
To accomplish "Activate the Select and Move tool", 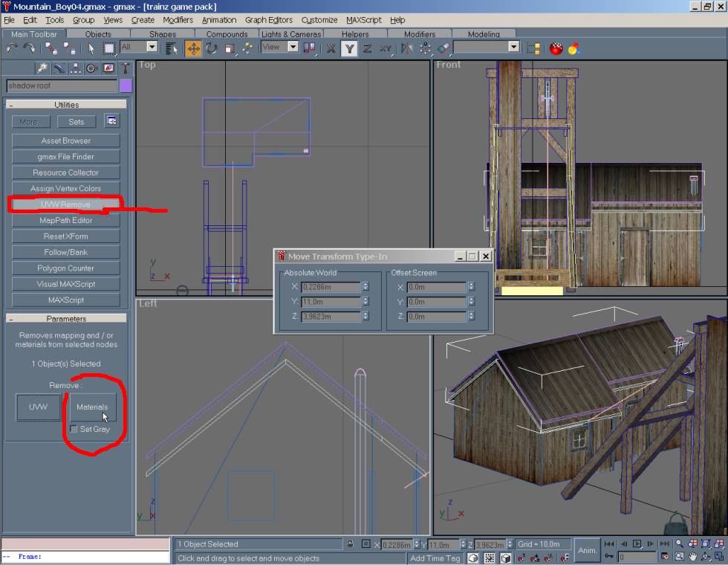I will click(x=193, y=48).
